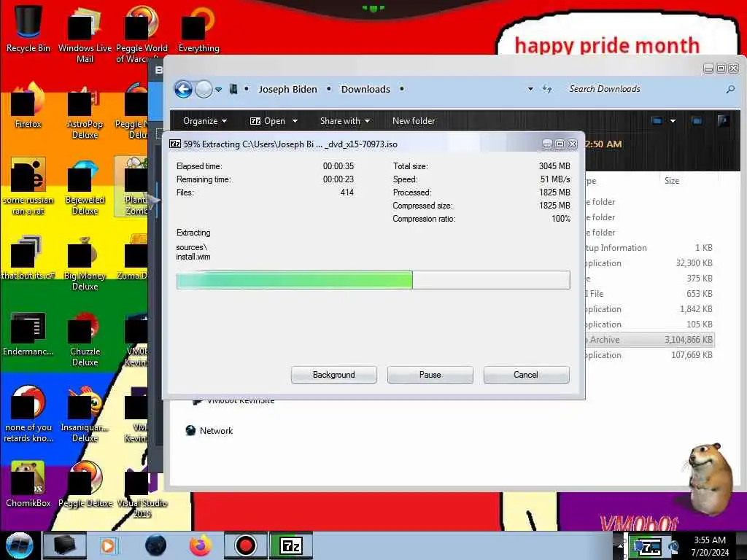Open the Endermanc... desktop shortcut

pos(28,333)
